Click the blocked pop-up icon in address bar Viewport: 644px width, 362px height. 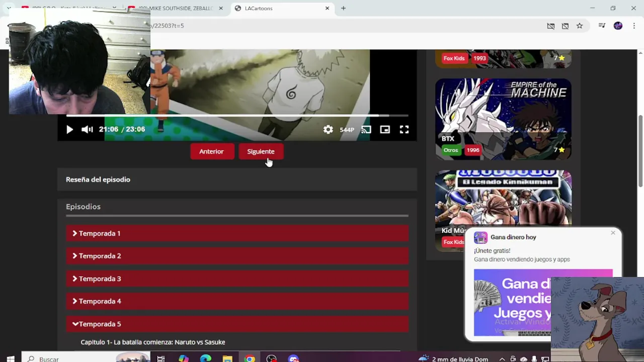click(565, 26)
